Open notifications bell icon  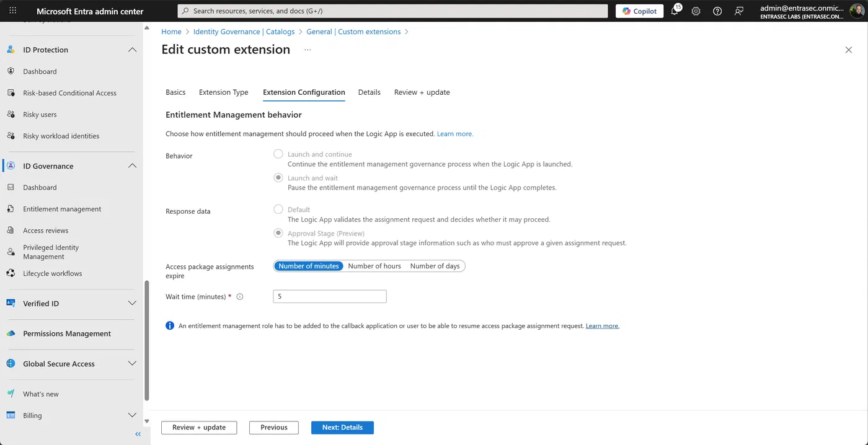point(675,11)
